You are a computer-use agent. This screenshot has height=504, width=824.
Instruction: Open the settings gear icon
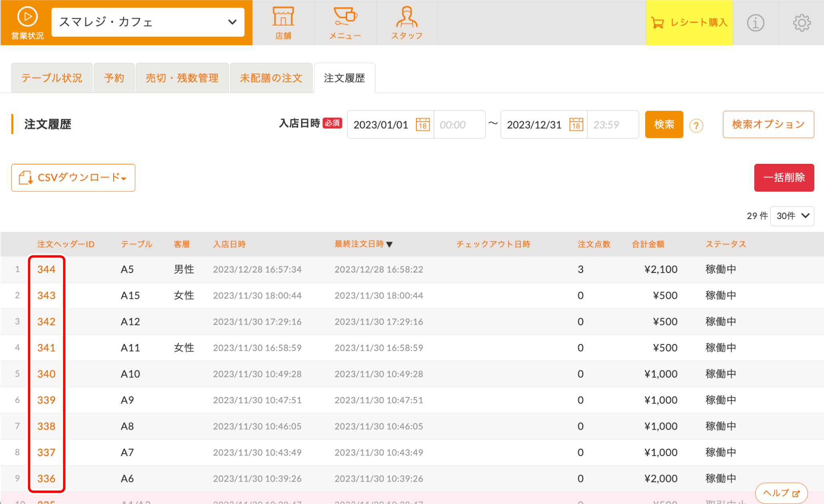click(802, 23)
